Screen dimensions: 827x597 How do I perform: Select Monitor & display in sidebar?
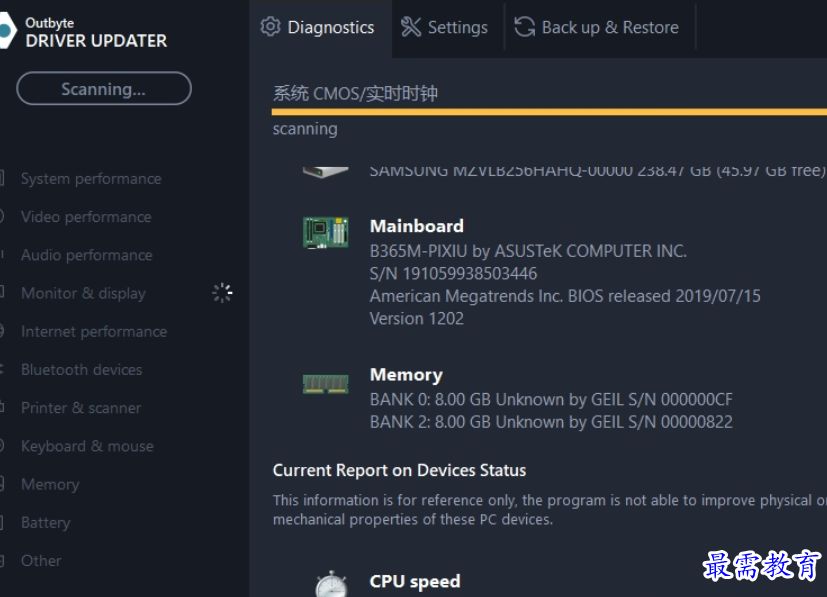pos(83,293)
